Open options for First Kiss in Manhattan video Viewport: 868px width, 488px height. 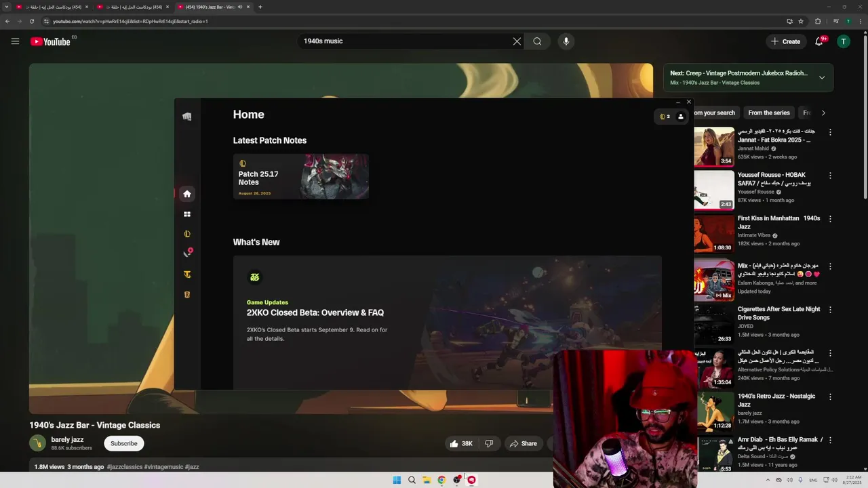(x=830, y=219)
